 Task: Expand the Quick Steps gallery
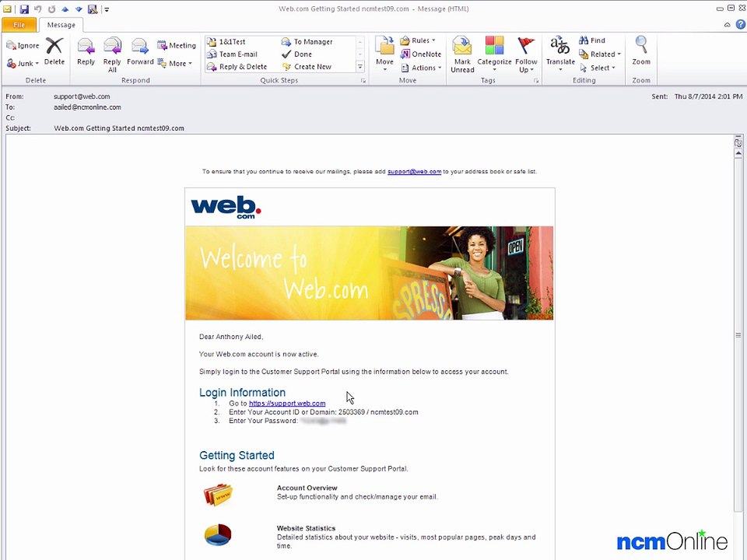coord(360,67)
